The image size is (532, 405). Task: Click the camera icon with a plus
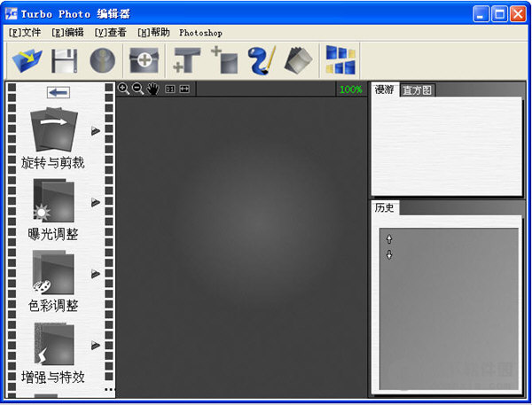point(145,60)
